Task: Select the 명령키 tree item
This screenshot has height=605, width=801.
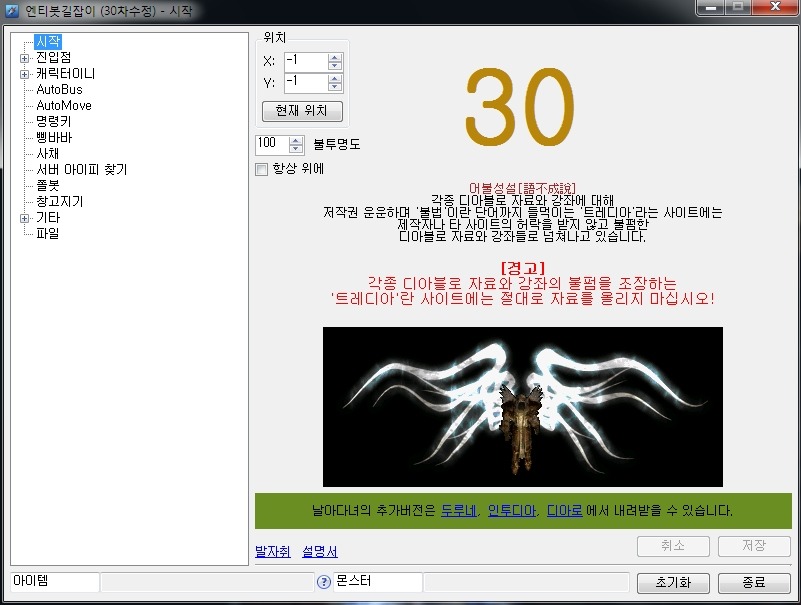Action: [x=54, y=122]
